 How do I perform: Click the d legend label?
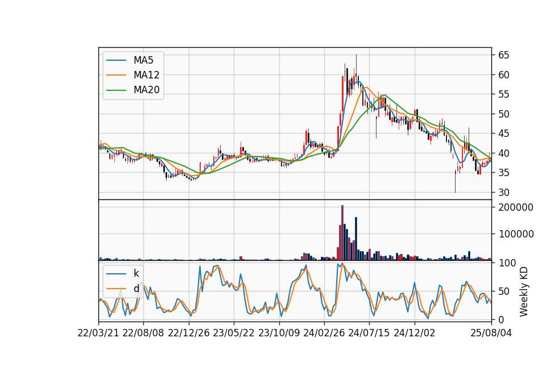[136, 289]
